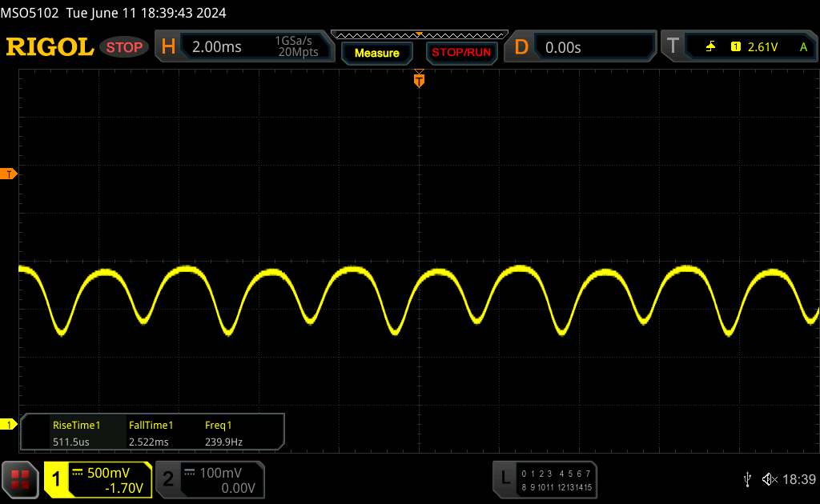This screenshot has width=820, height=504.
Task: Click the T trigger settings icon
Action: pyautogui.click(x=673, y=47)
